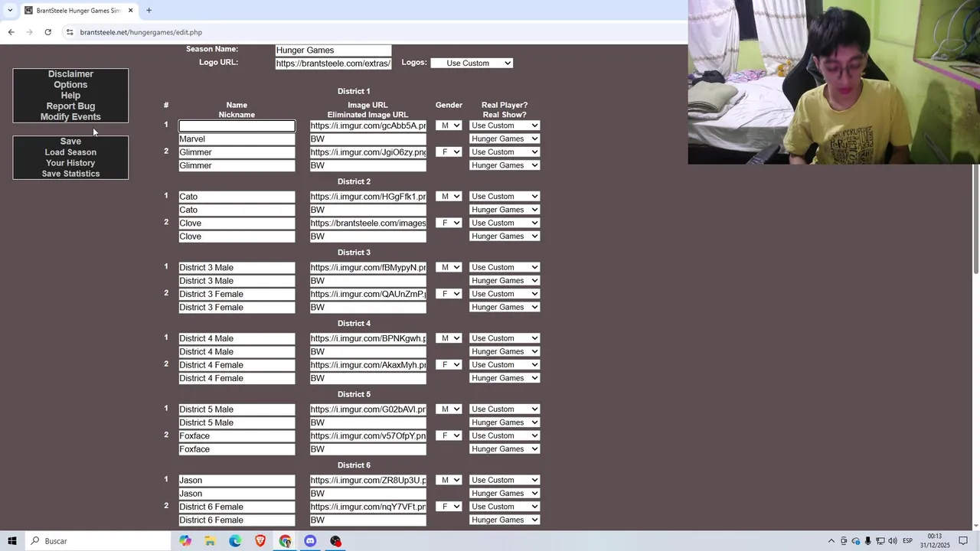
Task: Open Save Statistics in the sidebar
Action: click(x=70, y=174)
